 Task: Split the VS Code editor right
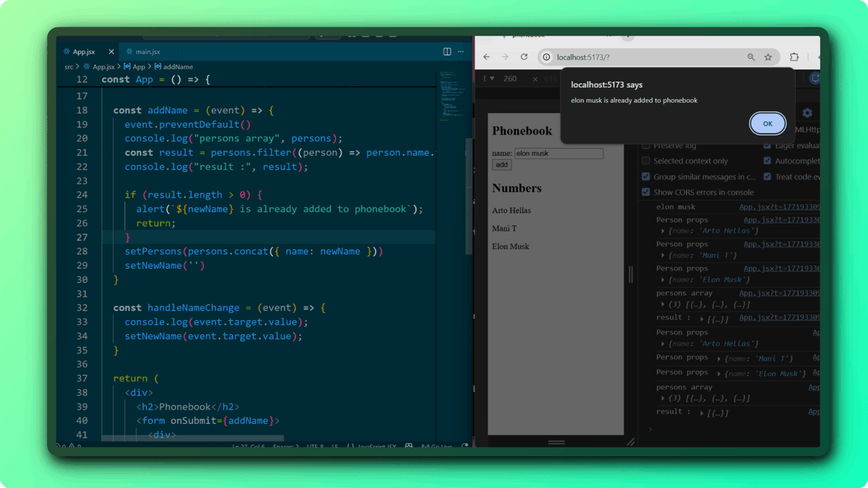(x=447, y=52)
